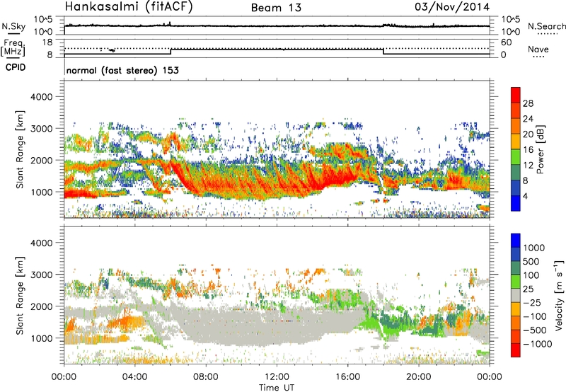The image size is (566, 392).
Task: Click the frequency step-up near 06:00
Action: click(171, 51)
